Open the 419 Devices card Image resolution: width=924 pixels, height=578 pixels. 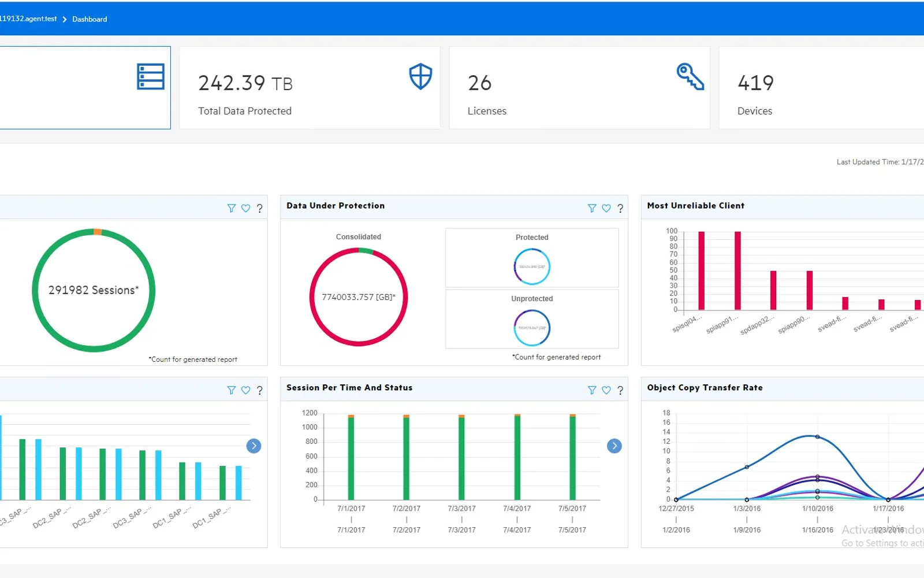tap(821, 88)
